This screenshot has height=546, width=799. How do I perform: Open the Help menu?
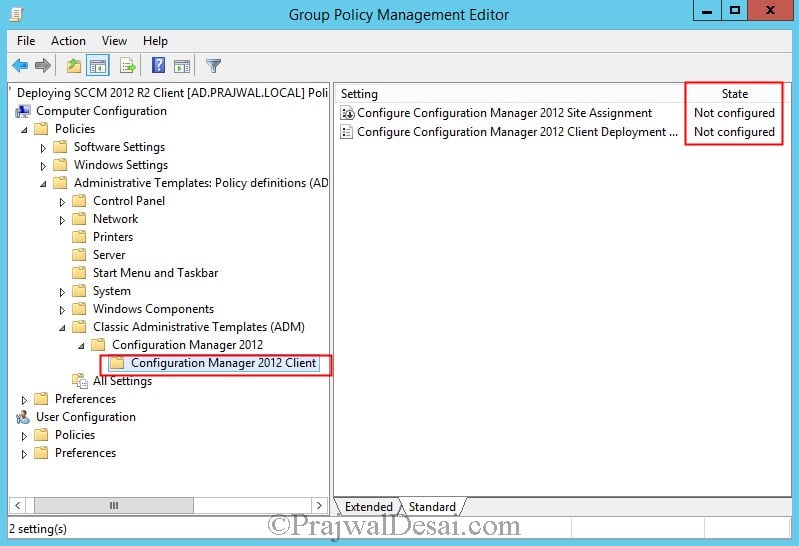click(x=155, y=41)
